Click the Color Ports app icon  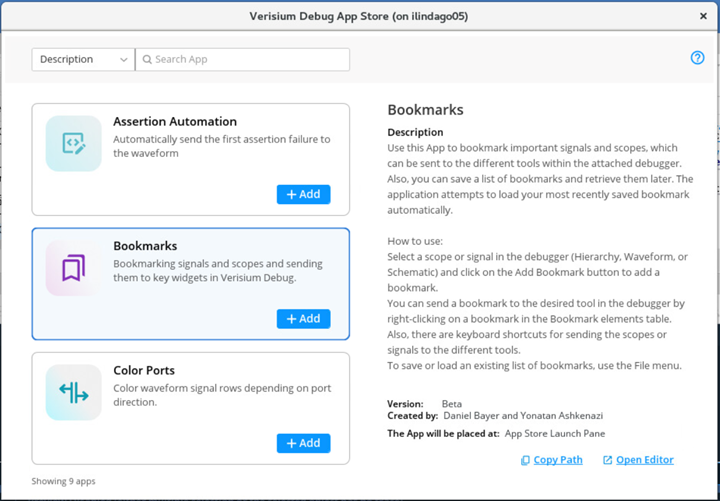pyautogui.click(x=73, y=392)
